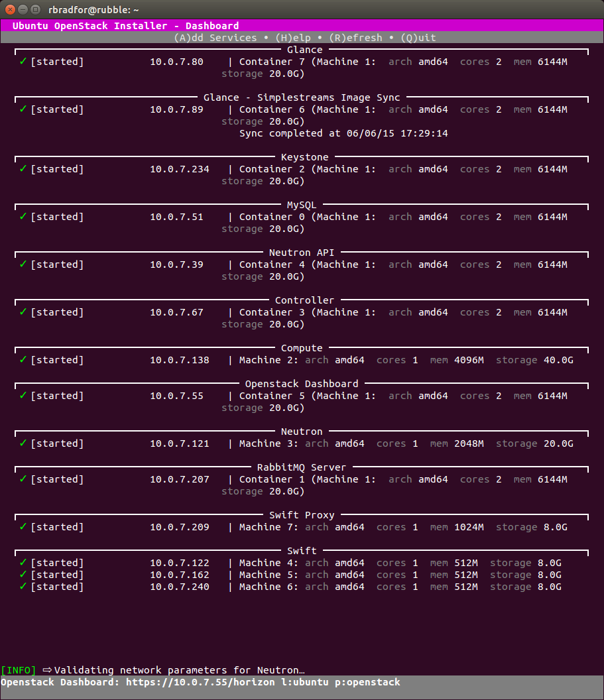The image size is (604, 700).
Task: Click the [started] status on Keystone row
Action: 57,169
